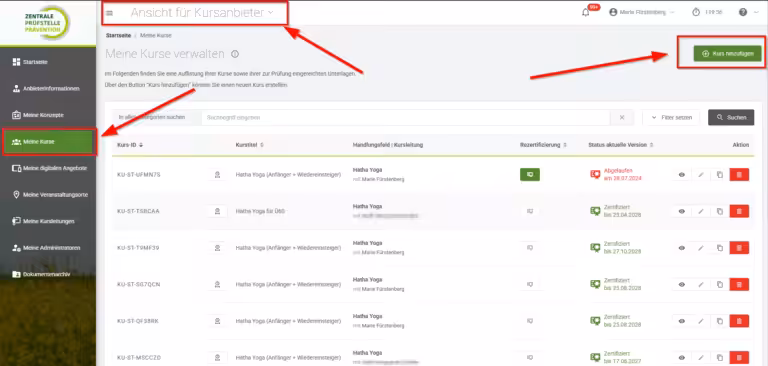Screen dimensions: 768x366
Task: Click the Abgelaufen status icon for KU-ST-UFMN7S
Action: pos(595,174)
